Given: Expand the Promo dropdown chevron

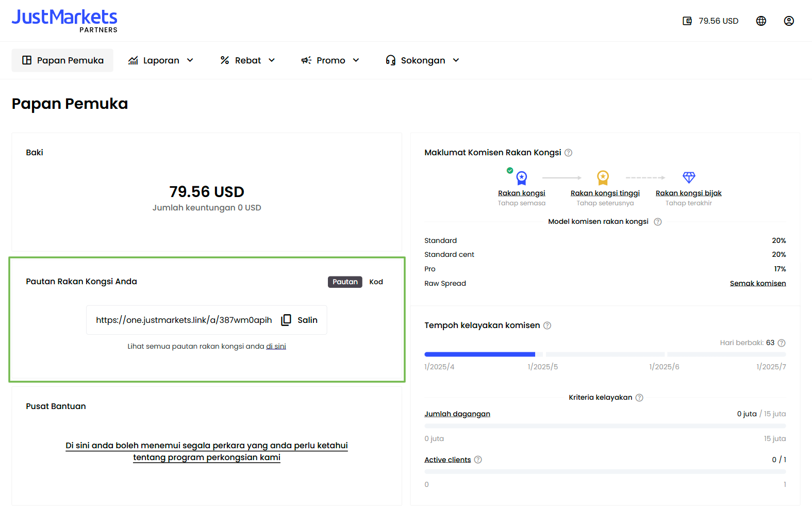Looking at the screenshot, I should [x=356, y=60].
